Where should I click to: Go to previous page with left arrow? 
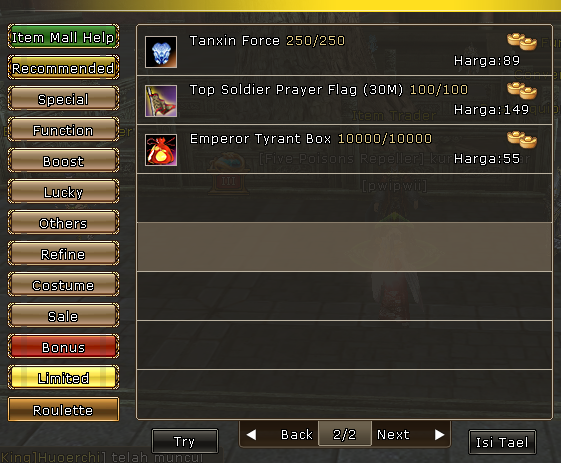tap(252, 435)
